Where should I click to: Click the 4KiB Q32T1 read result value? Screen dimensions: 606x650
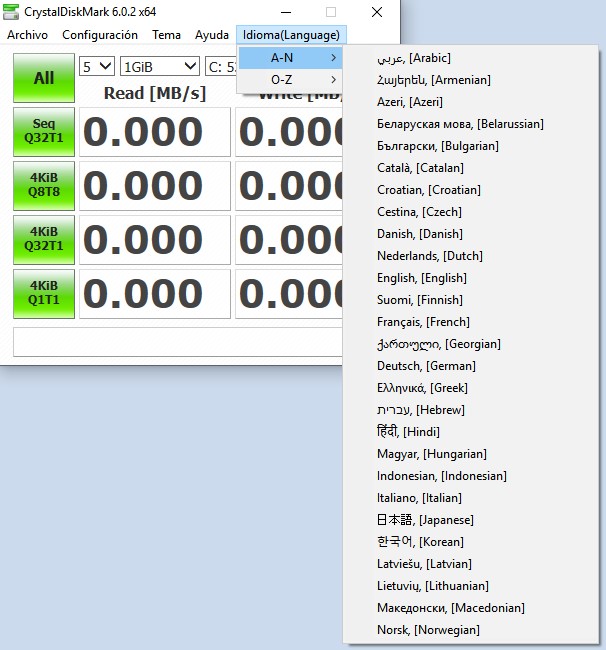155,240
